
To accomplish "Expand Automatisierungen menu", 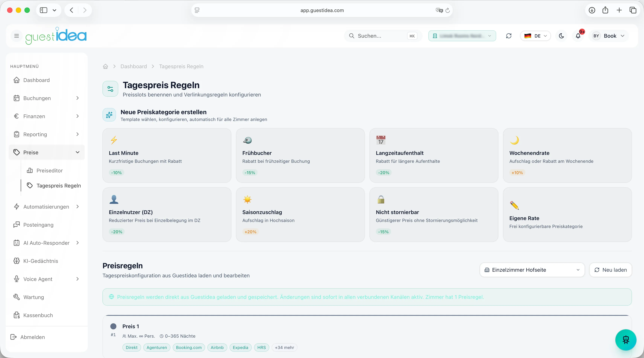I will point(47,207).
